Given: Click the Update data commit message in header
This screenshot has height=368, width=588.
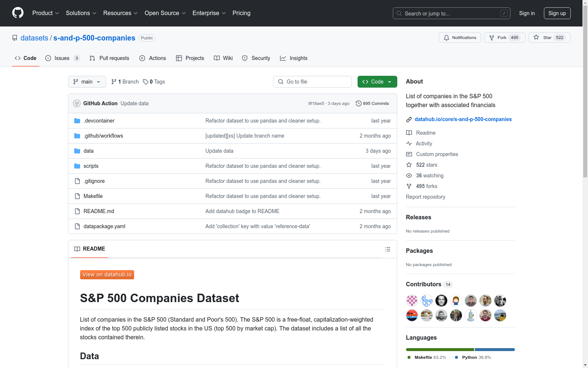Looking at the screenshot, I should 135,103.
